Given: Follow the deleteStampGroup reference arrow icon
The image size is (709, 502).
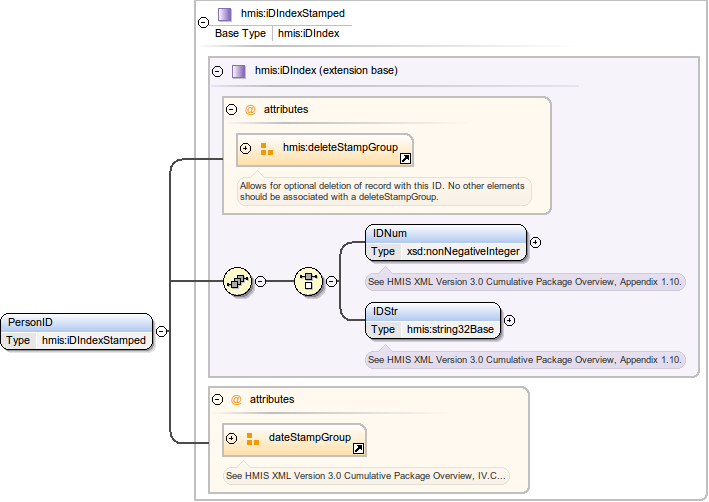Looking at the screenshot, I should click(405, 158).
